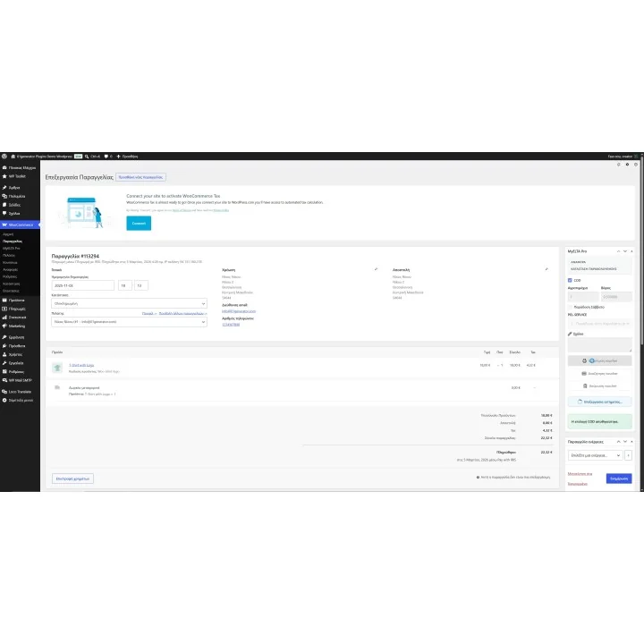644x644 pixels.
Task: Click the T-Shirt product thumbnail
Action: click(x=57, y=368)
